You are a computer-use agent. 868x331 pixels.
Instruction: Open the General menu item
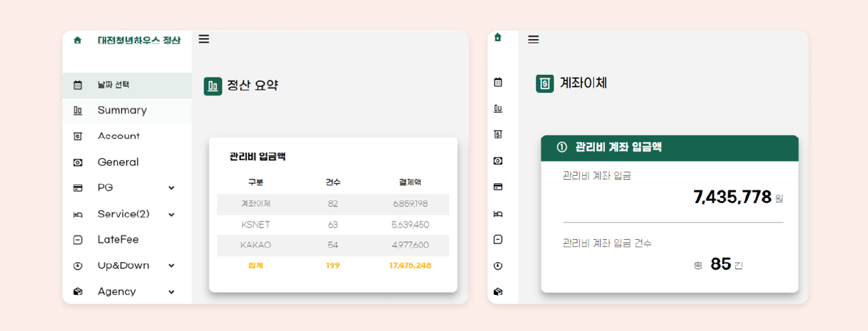(127, 162)
